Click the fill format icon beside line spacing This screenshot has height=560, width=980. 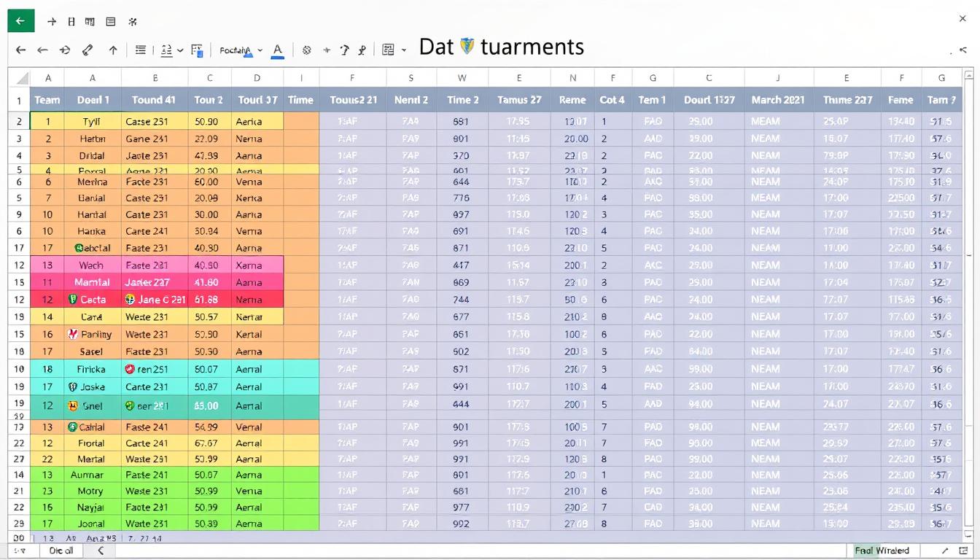coord(197,50)
